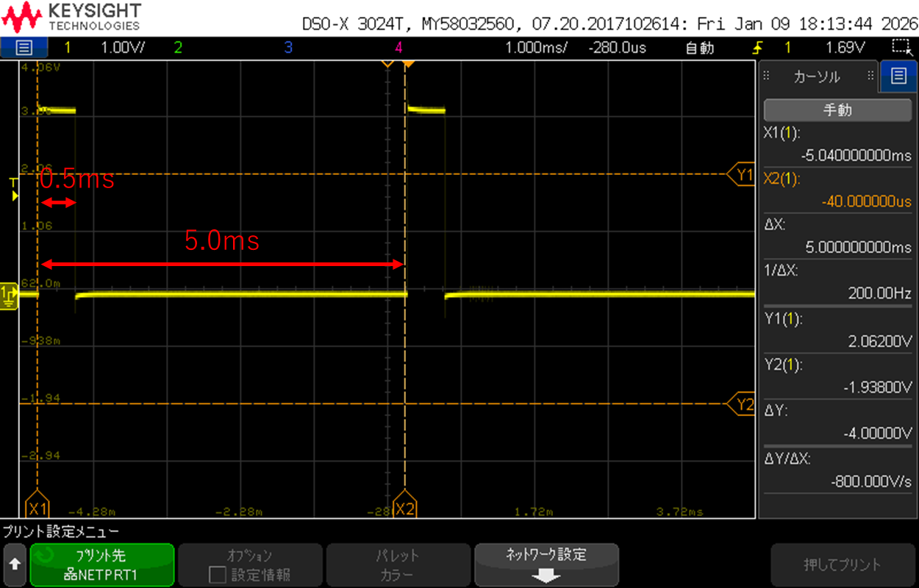919x588 pixels.
Task: Open the 手動 cursor mode dropdown
Action: pos(837,110)
